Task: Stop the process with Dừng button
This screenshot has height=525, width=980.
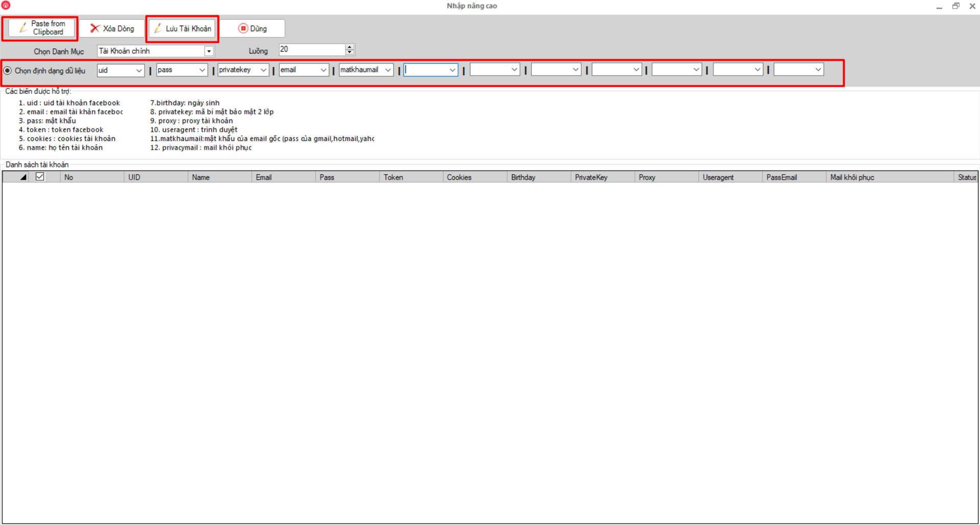Action: [252, 29]
